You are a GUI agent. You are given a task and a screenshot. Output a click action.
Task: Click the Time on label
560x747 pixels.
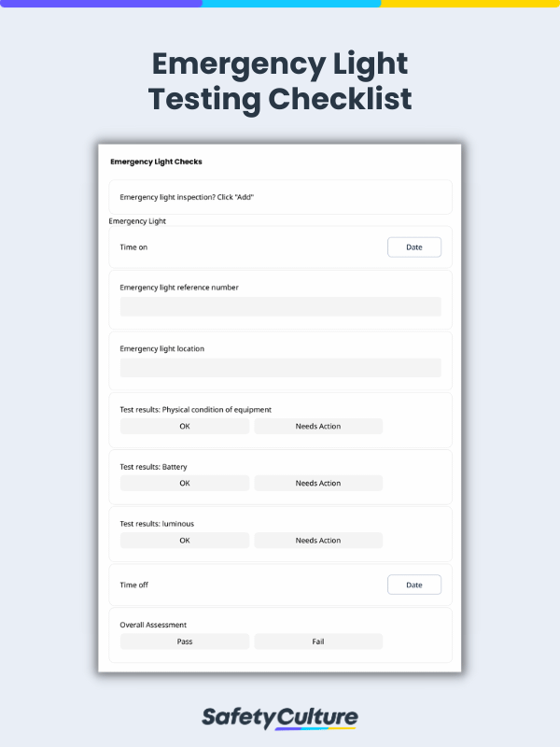click(133, 247)
